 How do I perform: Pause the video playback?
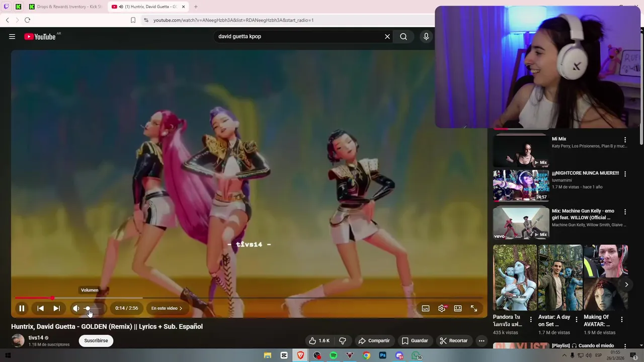point(22,308)
